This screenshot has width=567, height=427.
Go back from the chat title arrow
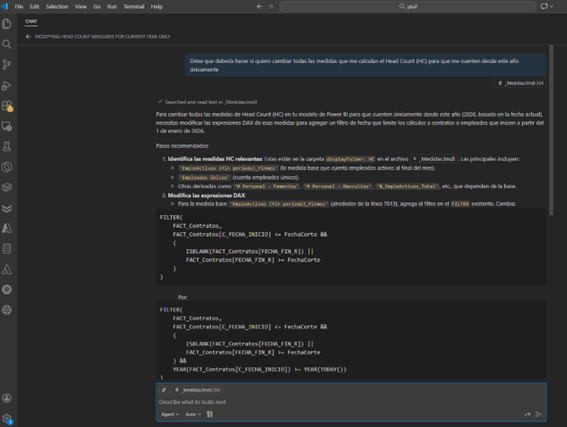tap(29, 37)
